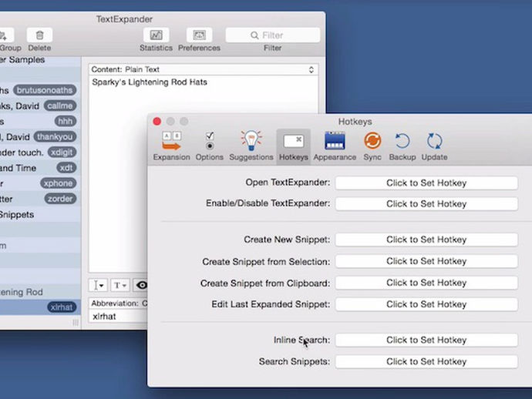Select the xlrhat snippet row
This screenshot has height=399, width=532.
[x=40, y=307]
